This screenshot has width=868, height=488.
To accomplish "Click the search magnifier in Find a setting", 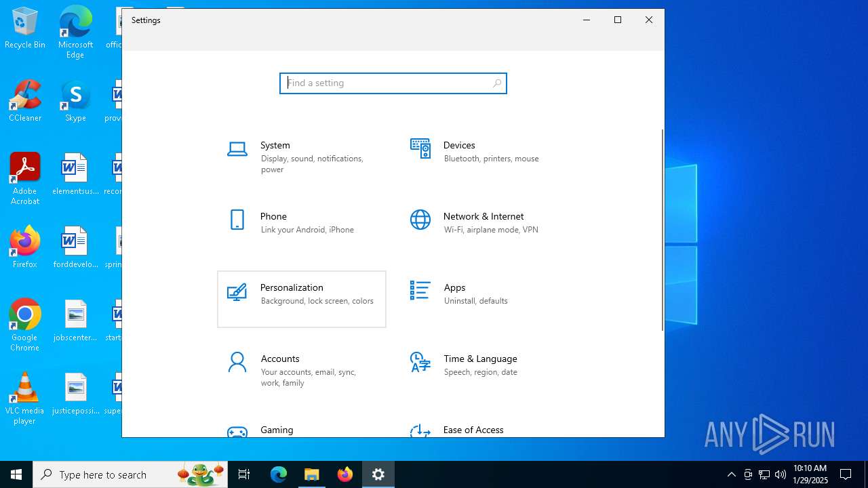I will pyautogui.click(x=497, y=83).
